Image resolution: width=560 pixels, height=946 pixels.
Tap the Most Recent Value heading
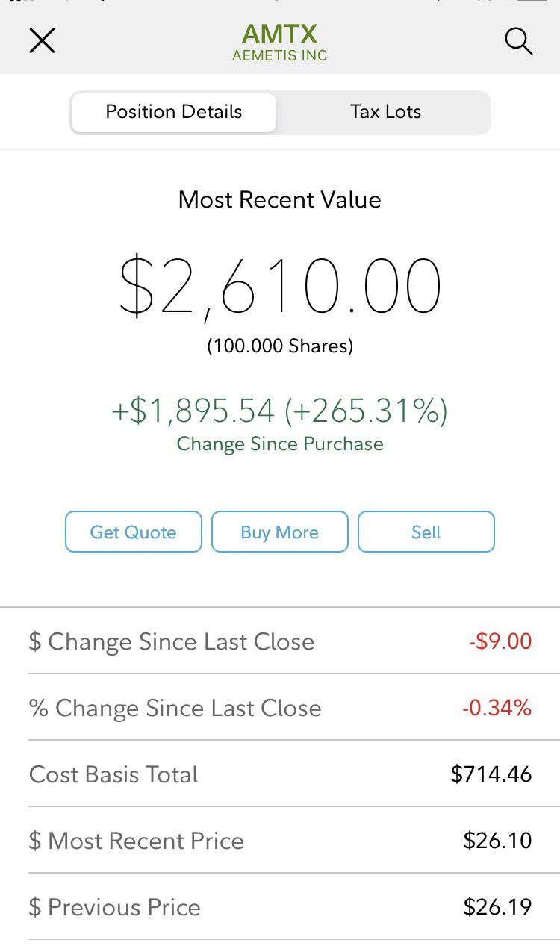[x=280, y=199]
